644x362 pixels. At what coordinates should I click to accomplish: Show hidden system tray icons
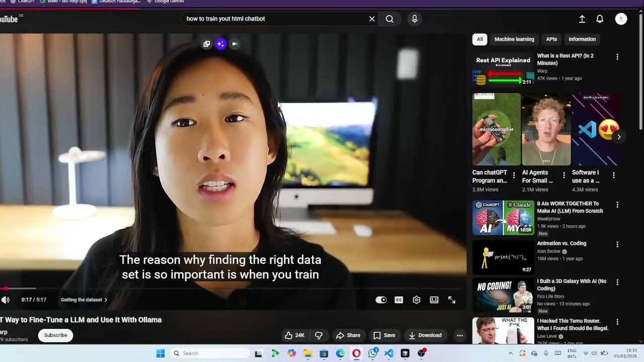pyautogui.click(x=511, y=353)
